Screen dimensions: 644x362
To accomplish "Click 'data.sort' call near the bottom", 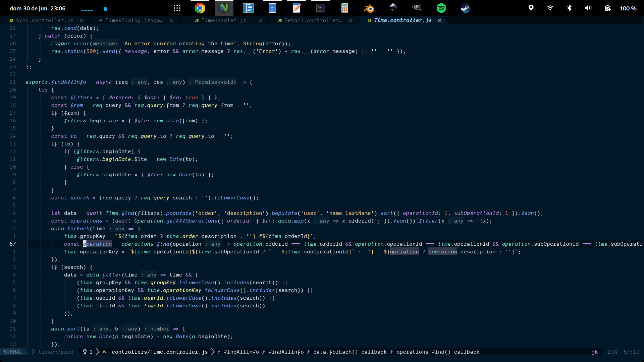I will [x=65, y=329].
